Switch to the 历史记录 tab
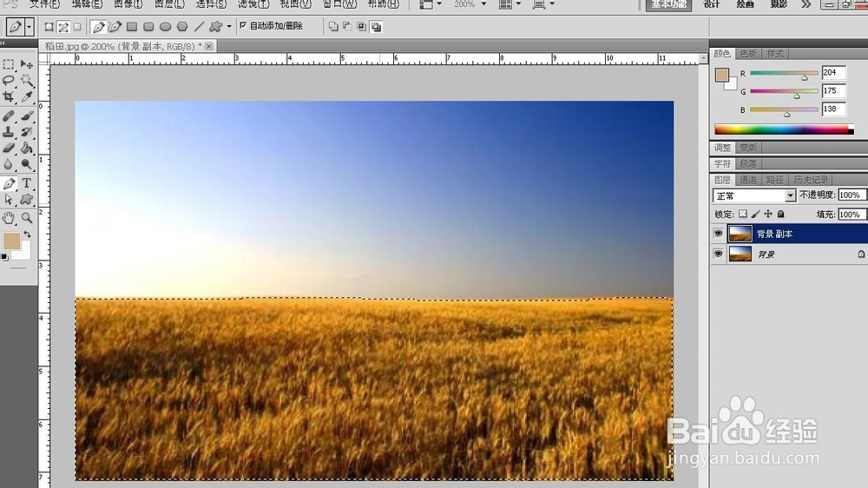868x488 pixels. (811, 180)
